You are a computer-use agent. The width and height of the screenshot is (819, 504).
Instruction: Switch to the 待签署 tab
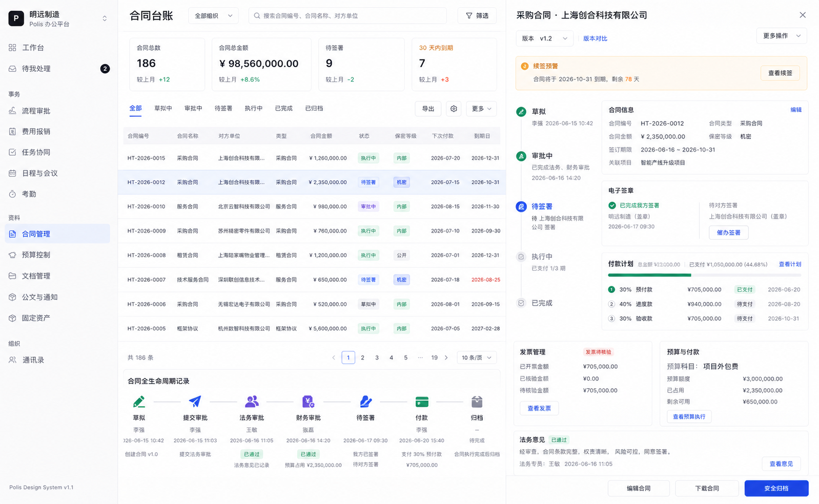[223, 109]
